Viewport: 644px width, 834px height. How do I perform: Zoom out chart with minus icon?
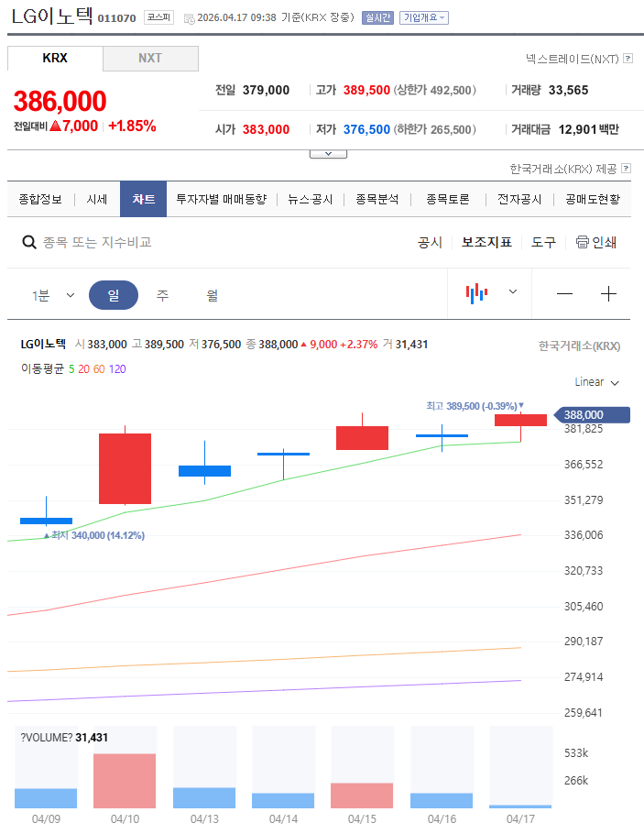pyautogui.click(x=564, y=293)
